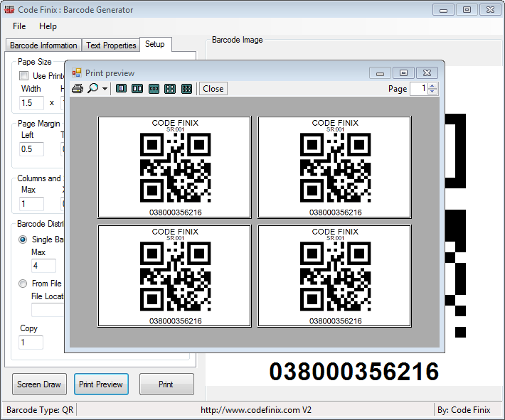505x420 pixels.
Task: Click the By: Code Finix status text
Action: 464,410
